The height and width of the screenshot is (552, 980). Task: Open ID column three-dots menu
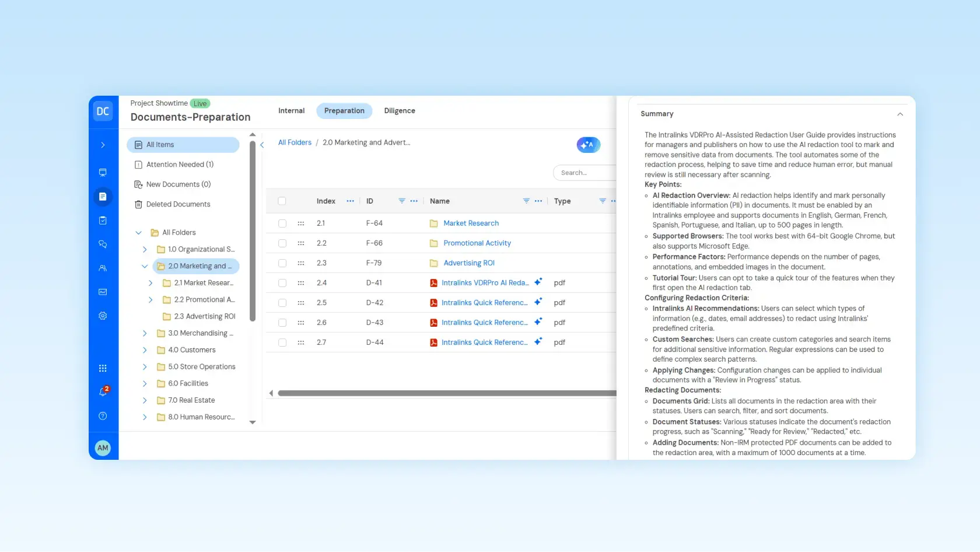[414, 201]
